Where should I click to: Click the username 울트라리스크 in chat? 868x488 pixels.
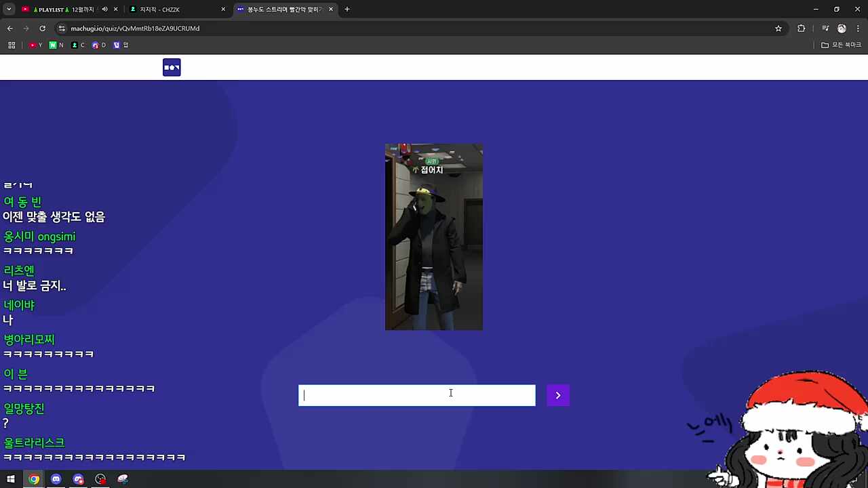[x=34, y=443]
